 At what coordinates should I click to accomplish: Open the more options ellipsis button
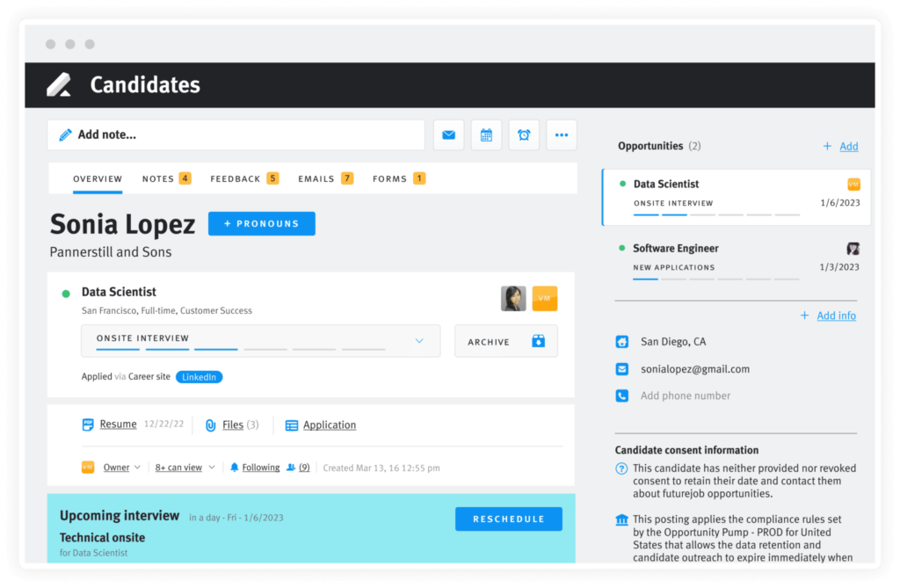click(562, 135)
